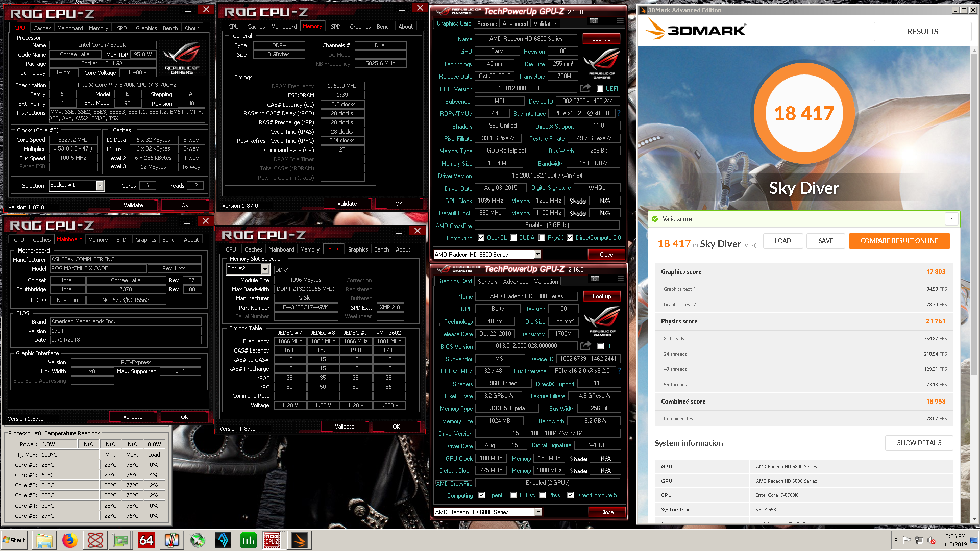
Task: Toggle CUDA checkbox in upper GPU-Z window
Action: coord(513,238)
